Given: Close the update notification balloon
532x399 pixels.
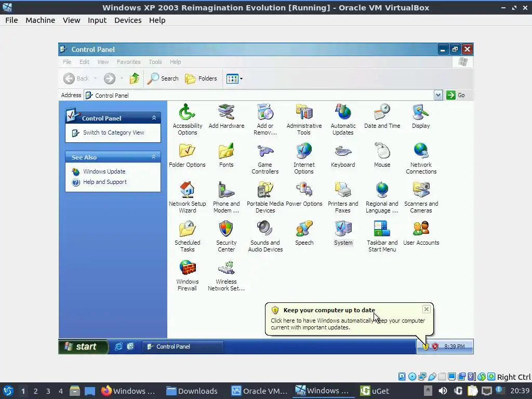Looking at the screenshot, I should point(426,309).
